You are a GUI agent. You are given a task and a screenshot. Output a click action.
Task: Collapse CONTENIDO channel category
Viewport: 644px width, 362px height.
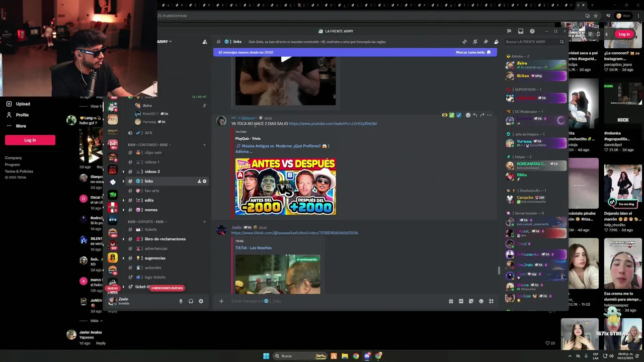click(148, 145)
